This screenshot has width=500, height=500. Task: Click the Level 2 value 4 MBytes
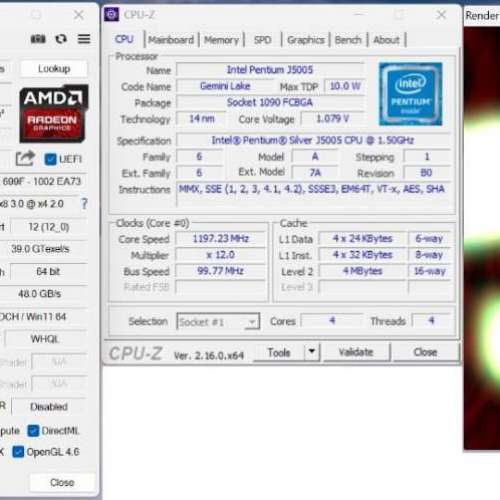362,271
